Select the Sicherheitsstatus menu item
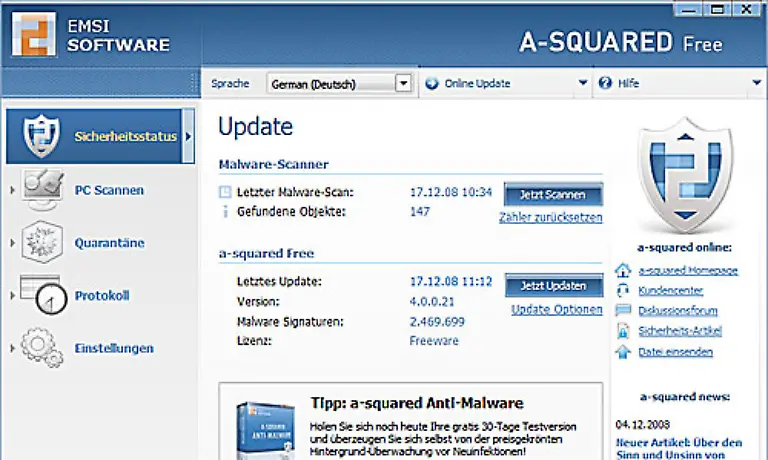The image size is (768, 460). [x=100, y=136]
